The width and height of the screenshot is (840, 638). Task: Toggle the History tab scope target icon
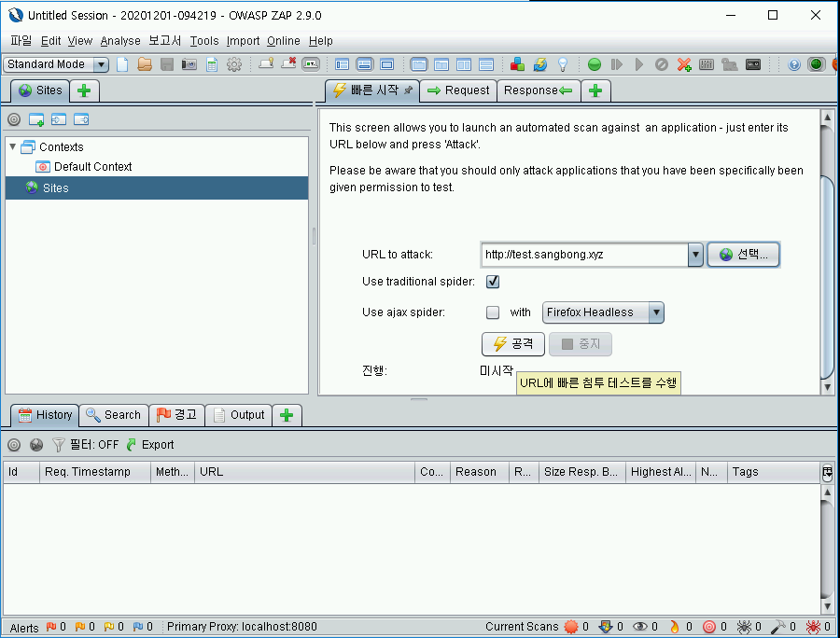coord(14,445)
